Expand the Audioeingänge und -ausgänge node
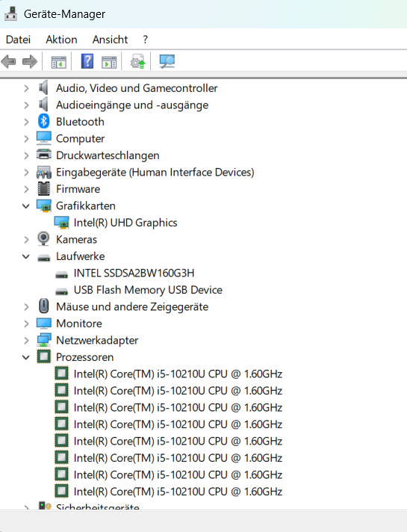The image size is (407, 532). coord(26,105)
